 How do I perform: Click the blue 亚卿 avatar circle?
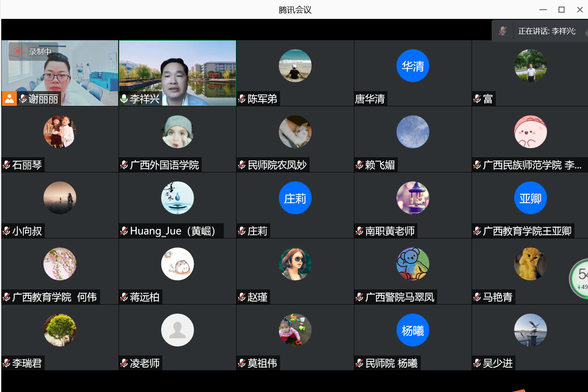pos(531,198)
